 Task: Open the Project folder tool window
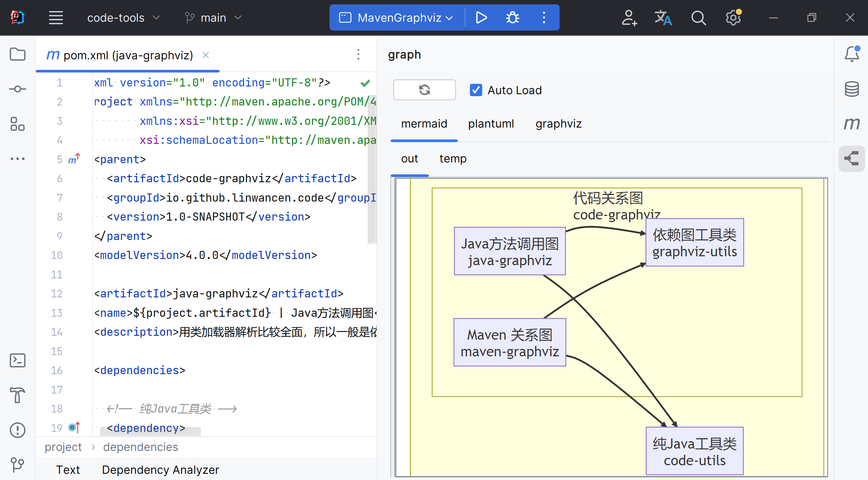pyautogui.click(x=17, y=54)
